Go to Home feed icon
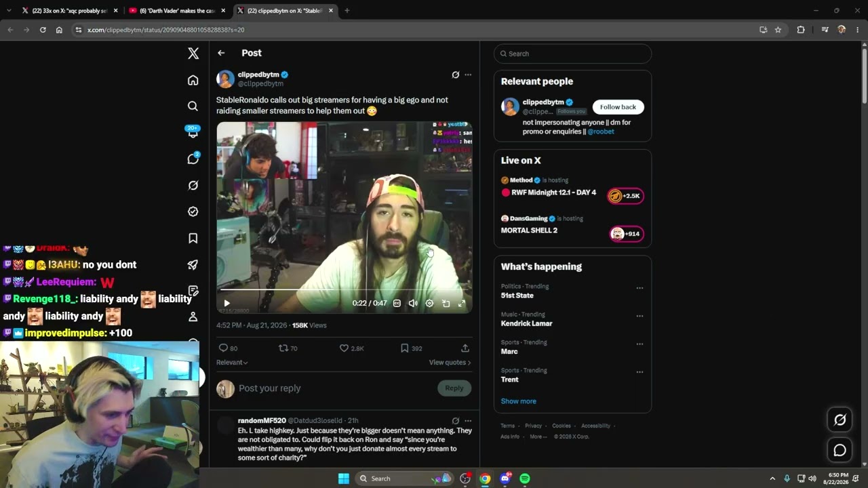868x488 pixels. click(x=193, y=80)
